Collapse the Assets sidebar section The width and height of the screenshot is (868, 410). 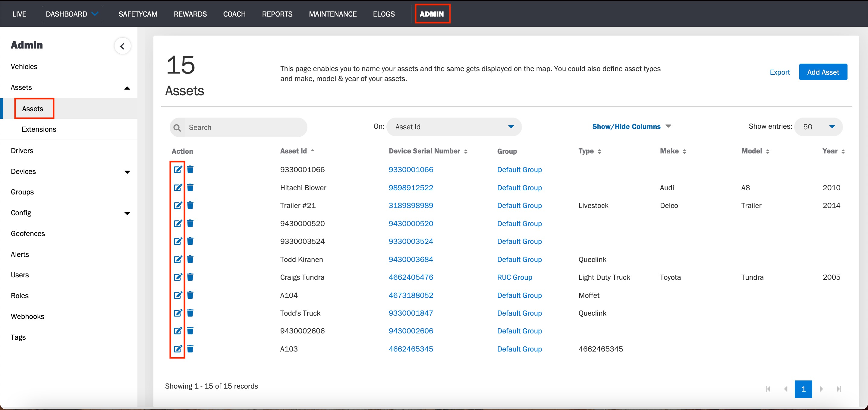click(x=127, y=88)
